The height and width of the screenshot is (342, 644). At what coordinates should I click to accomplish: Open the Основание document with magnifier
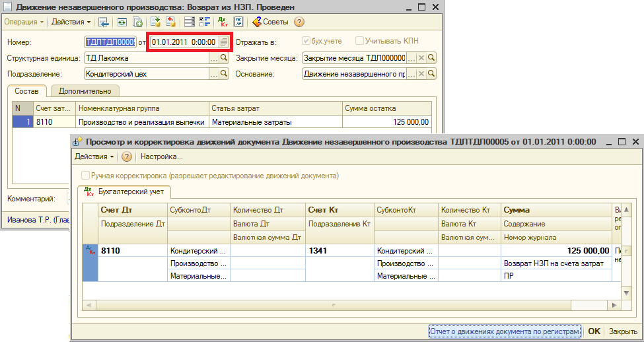(431, 74)
